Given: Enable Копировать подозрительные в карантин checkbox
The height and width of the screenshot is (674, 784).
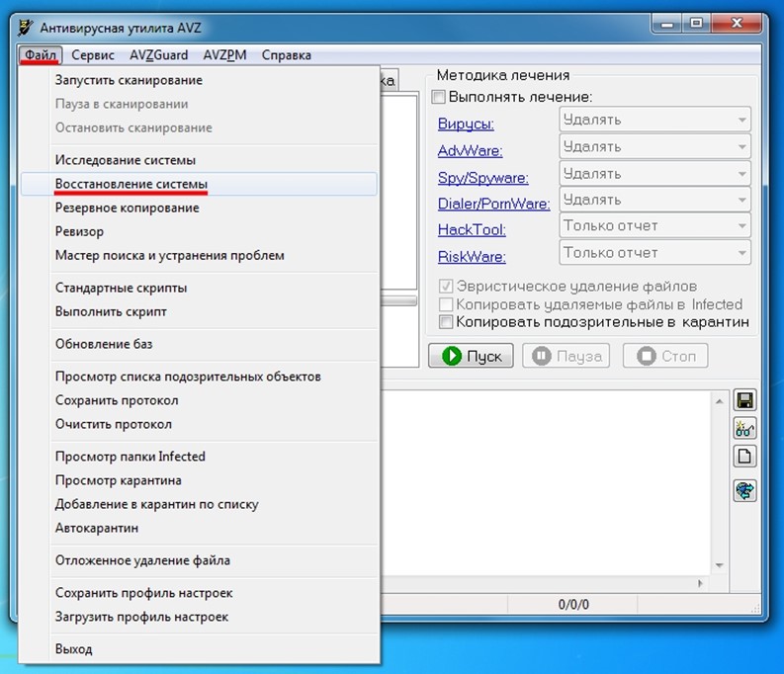Looking at the screenshot, I should point(446,322).
